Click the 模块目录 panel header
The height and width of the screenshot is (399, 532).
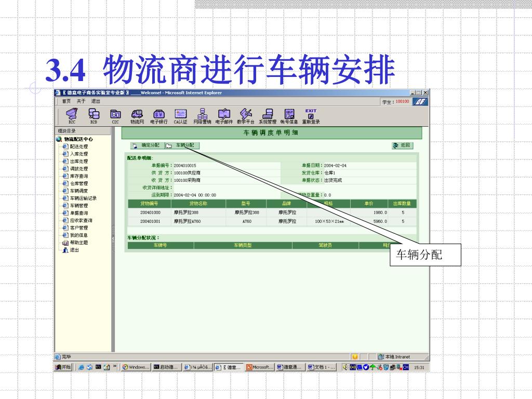pyautogui.click(x=83, y=131)
